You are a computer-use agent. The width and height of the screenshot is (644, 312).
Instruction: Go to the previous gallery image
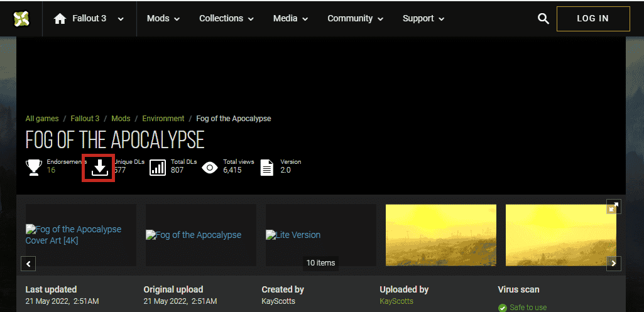[28, 264]
